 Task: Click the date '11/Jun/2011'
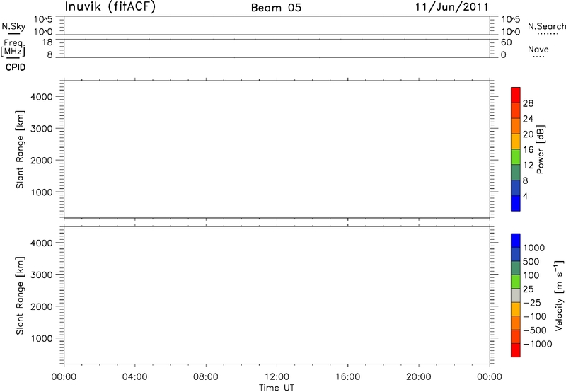452,7
